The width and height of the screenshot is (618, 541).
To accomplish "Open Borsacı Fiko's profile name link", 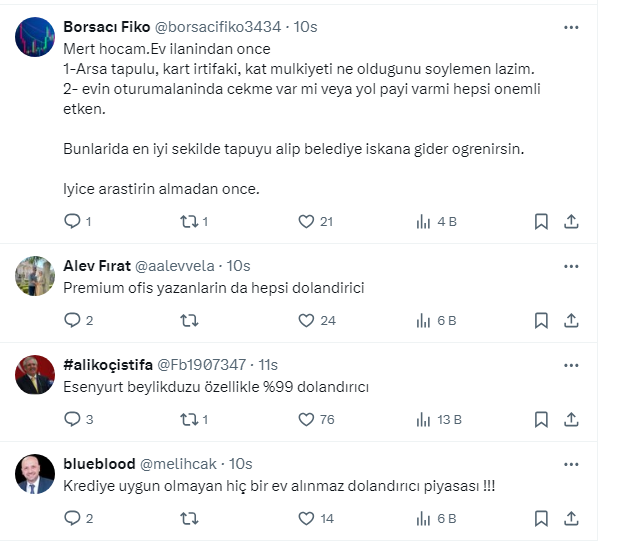I will click(106, 27).
